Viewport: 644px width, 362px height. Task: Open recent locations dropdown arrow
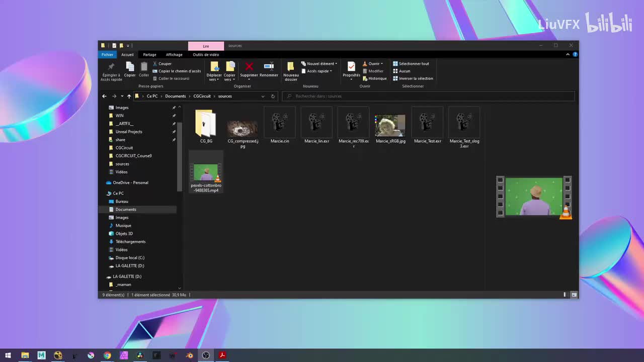point(122,96)
